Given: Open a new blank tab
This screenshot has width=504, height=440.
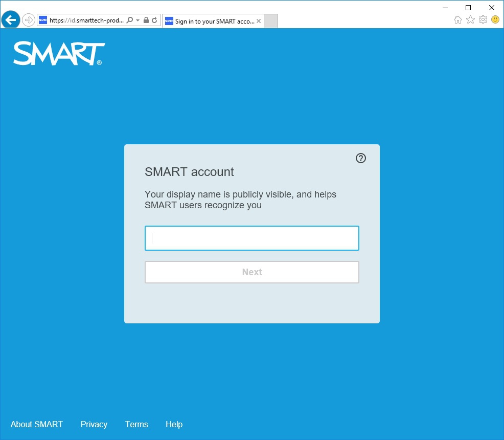Looking at the screenshot, I should point(271,21).
